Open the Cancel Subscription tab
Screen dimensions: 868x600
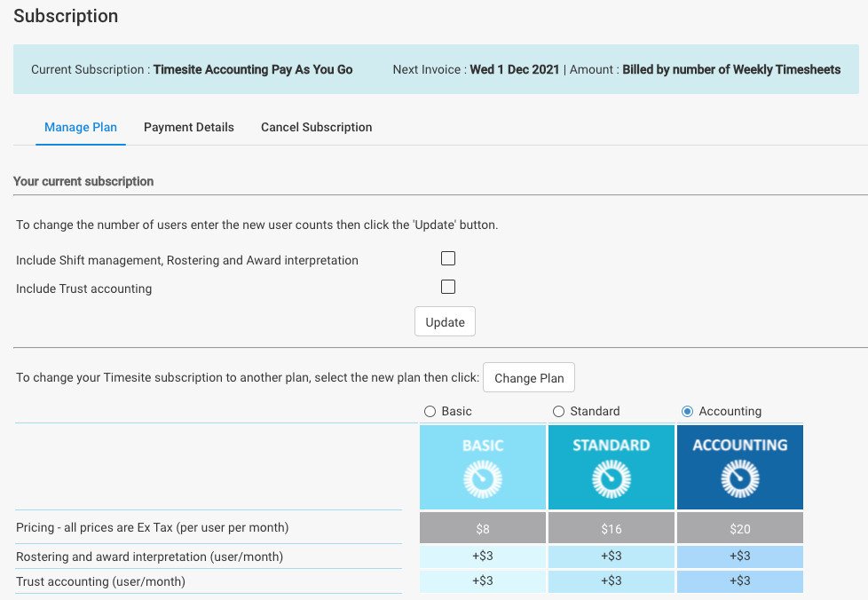(x=316, y=127)
